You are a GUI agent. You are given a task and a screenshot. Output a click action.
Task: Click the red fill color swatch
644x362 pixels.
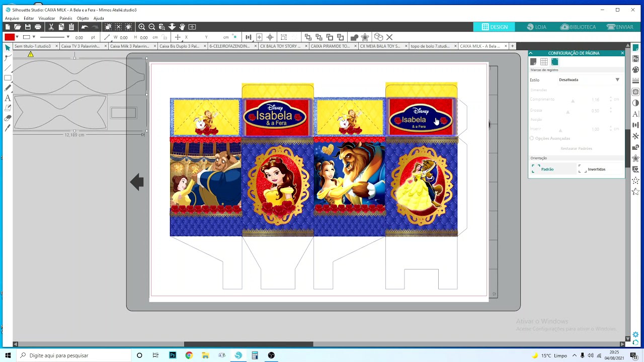(x=10, y=37)
